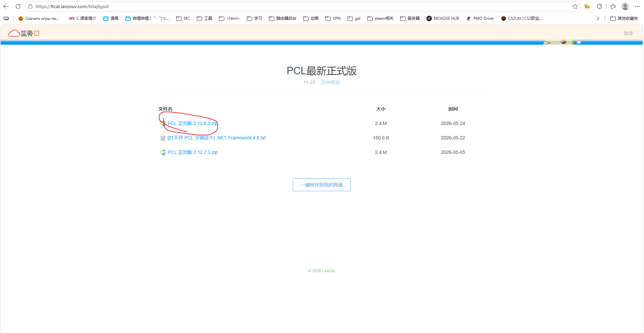Open the 哔哩哔哩 bookmark
Image resolution: width=644 pixels, height=333 pixels.
click(147, 18)
